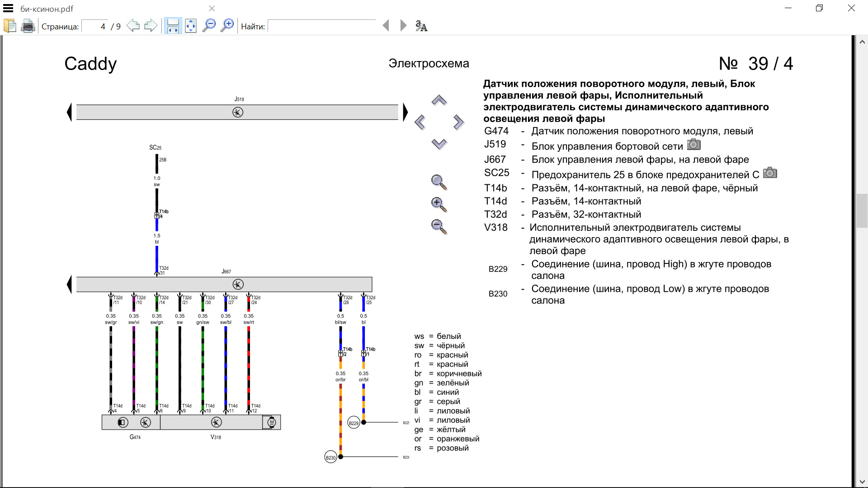Click the diagram left navigation arrow
The image size is (868, 488).
click(x=420, y=122)
